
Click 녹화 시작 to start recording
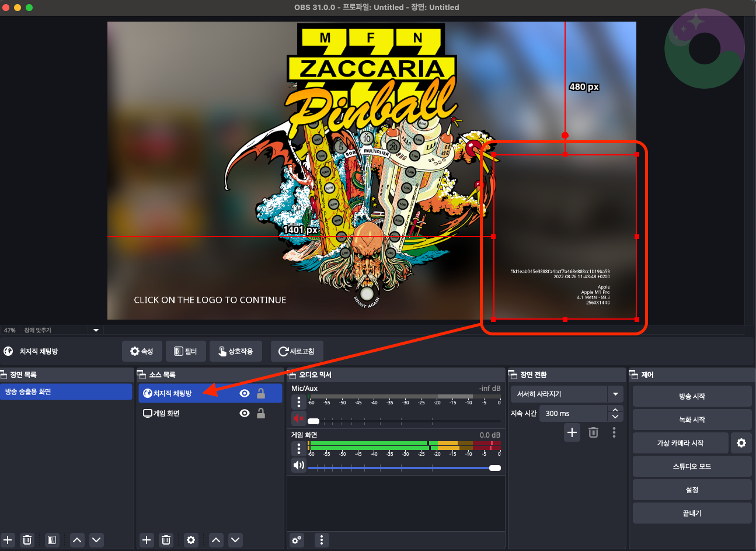[692, 420]
